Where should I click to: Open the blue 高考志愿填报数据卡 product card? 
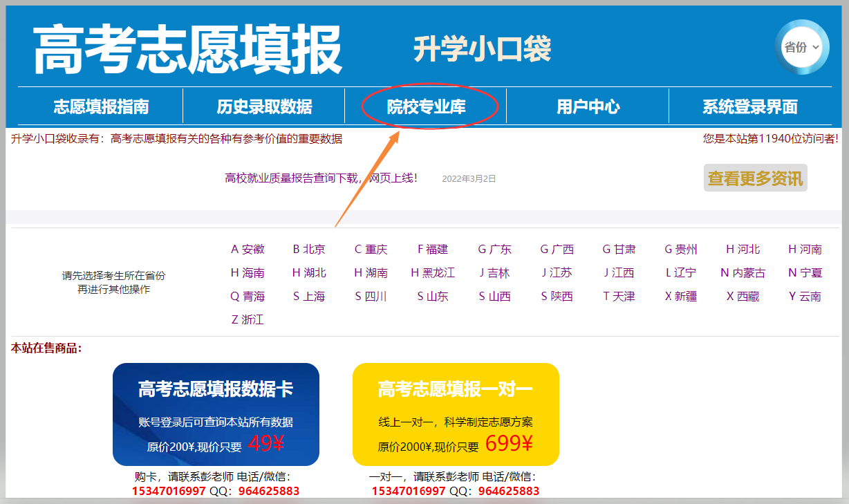216,414
